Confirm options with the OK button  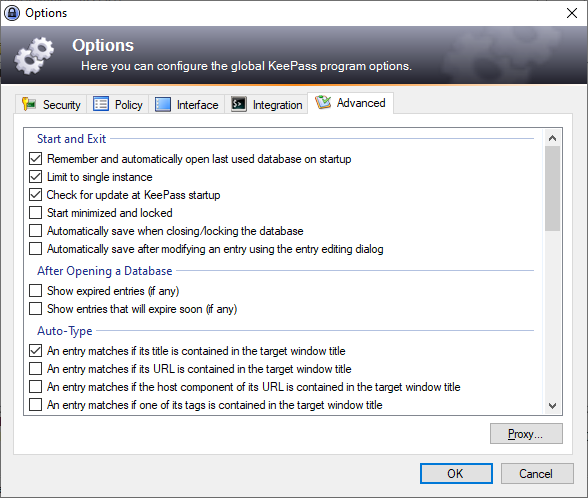pyautogui.click(x=456, y=474)
